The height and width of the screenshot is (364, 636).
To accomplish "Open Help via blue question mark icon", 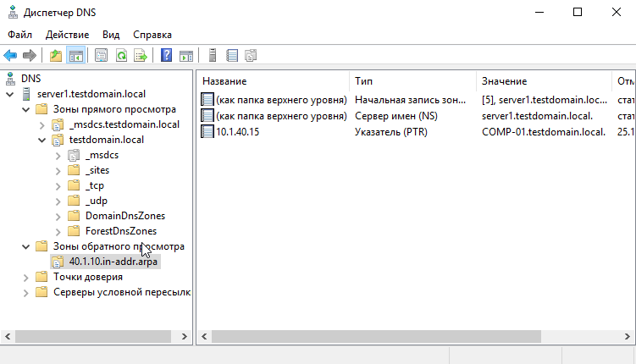I will tap(167, 56).
